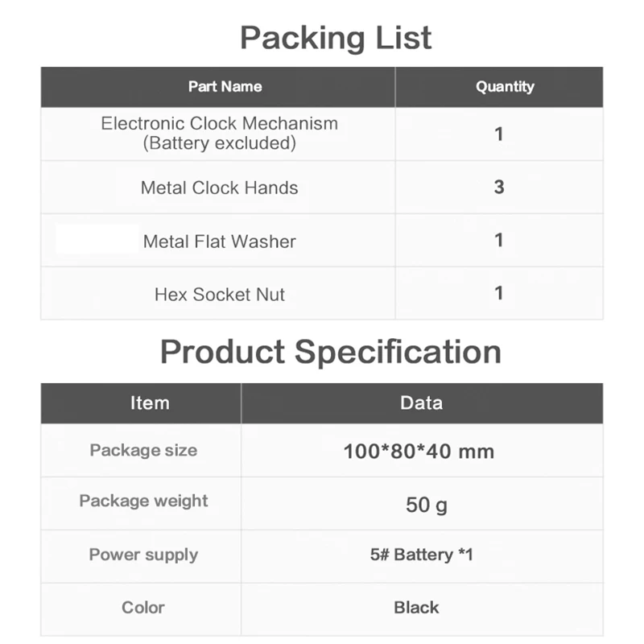Click the Hex Socket Nut quantity value
The image size is (644, 644).
click(x=499, y=293)
